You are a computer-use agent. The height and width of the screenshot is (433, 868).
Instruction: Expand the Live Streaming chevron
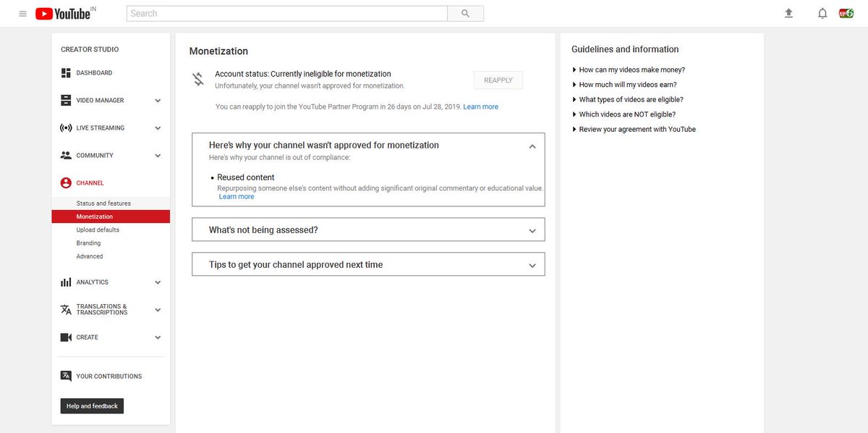click(158, 128)
